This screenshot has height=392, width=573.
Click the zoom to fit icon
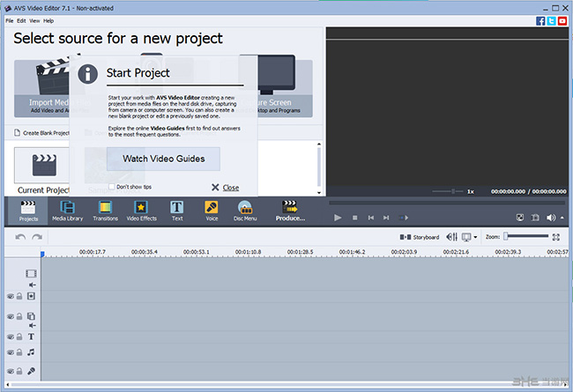click(x=556, y=237)
